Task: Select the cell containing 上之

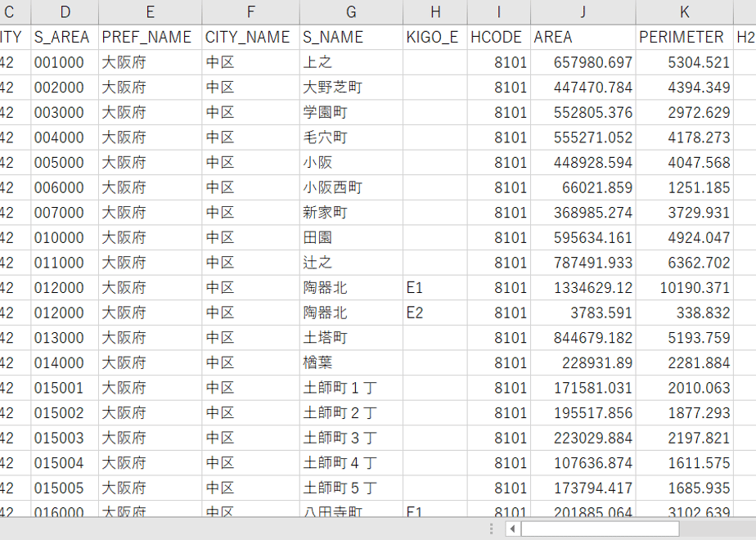Action: (351, 62)
